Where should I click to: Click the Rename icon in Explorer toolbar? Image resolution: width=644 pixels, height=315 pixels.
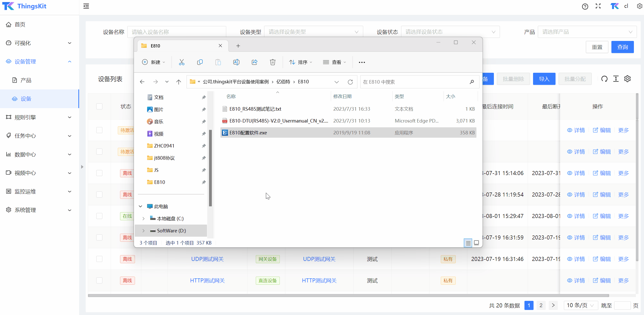[x=236, y=62]
